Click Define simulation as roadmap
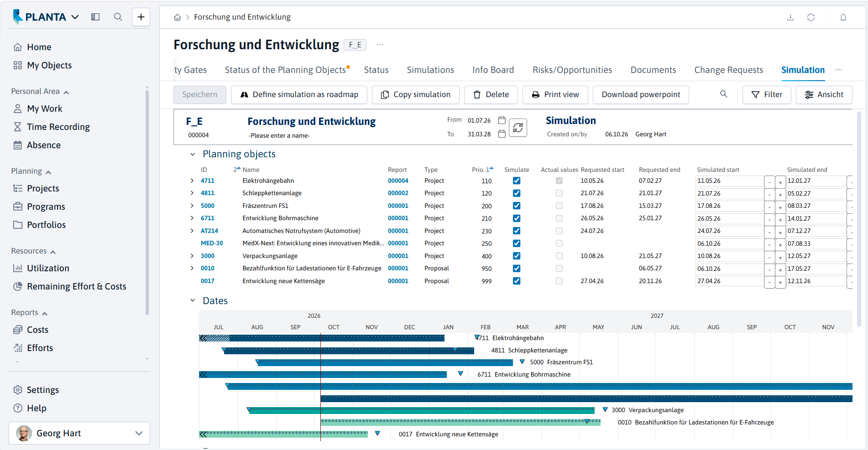The image size is (868, 450). point(299,94)
